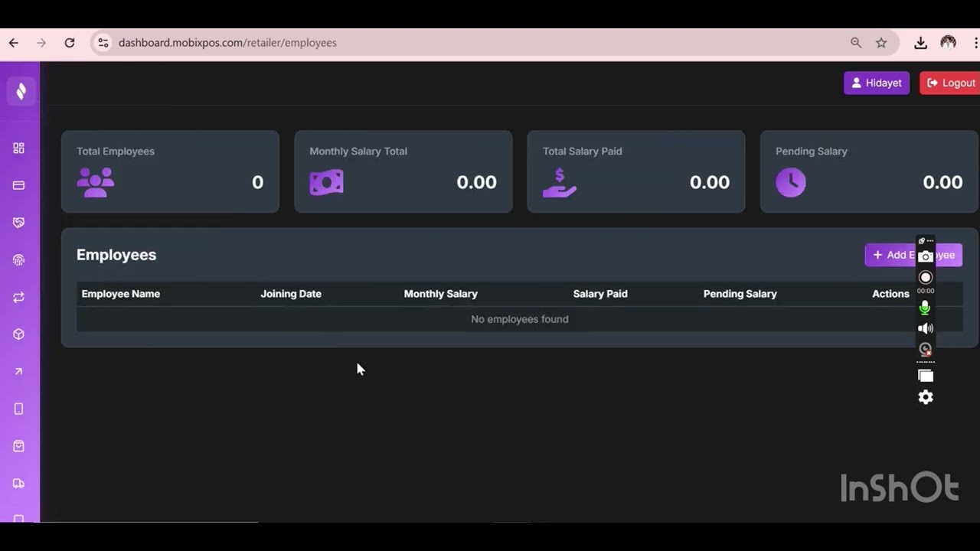Click the site info icon in address bar

tap(103, 43)
